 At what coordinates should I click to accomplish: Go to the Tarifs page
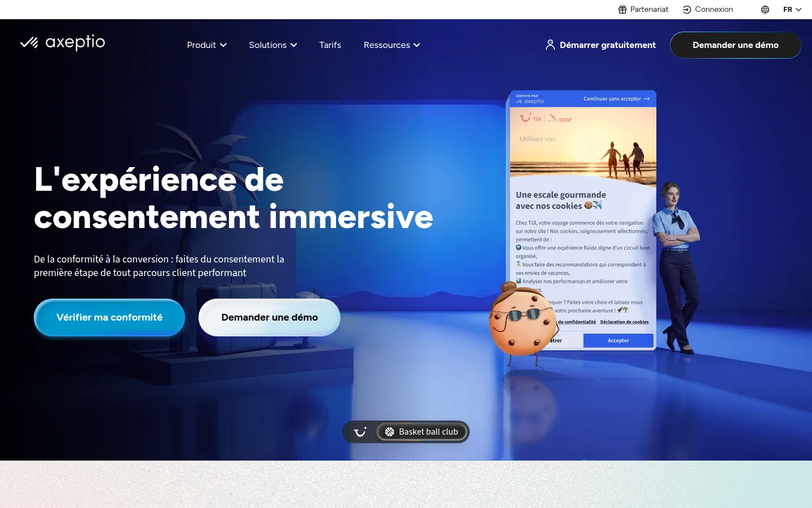pyautogui.click(x=330, y=45)
